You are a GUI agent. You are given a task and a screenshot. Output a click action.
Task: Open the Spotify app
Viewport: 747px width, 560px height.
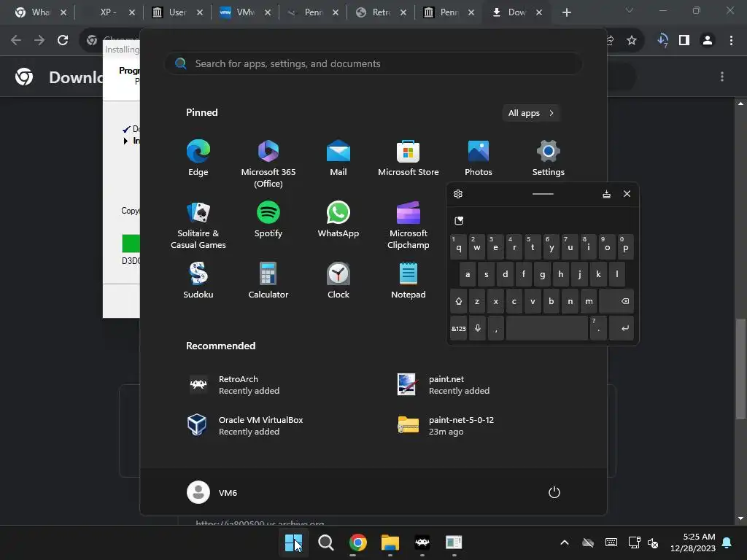point(268,220)
